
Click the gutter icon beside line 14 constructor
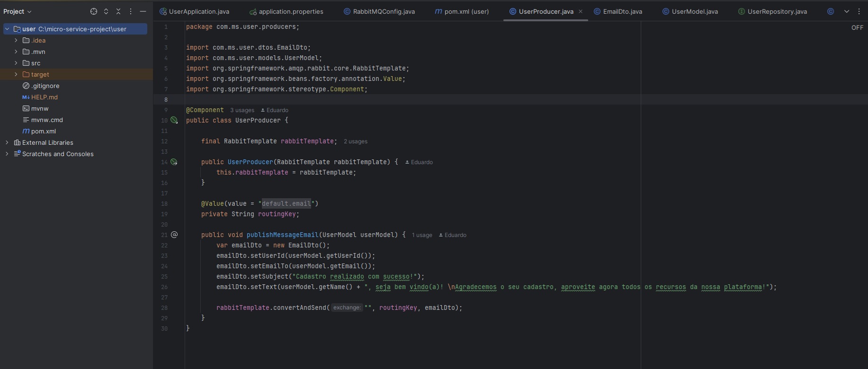pos(174,162)
